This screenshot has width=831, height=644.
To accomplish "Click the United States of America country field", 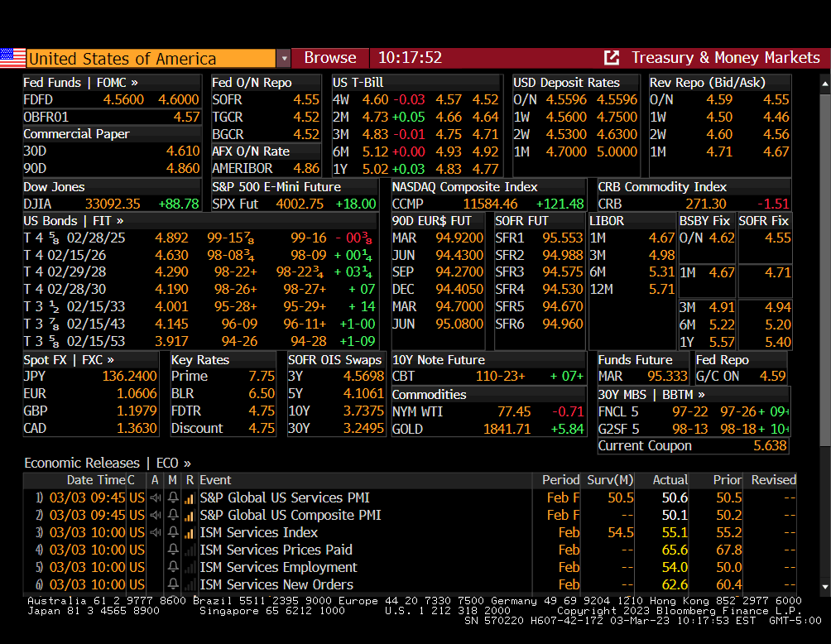I will [x=151, y=58].
